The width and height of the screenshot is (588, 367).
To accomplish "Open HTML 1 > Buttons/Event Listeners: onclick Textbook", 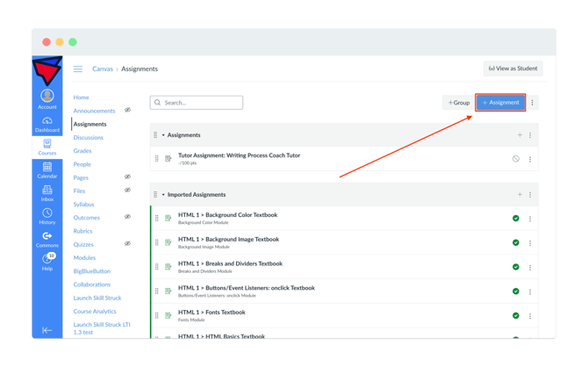I will click(x=247, y=288).
